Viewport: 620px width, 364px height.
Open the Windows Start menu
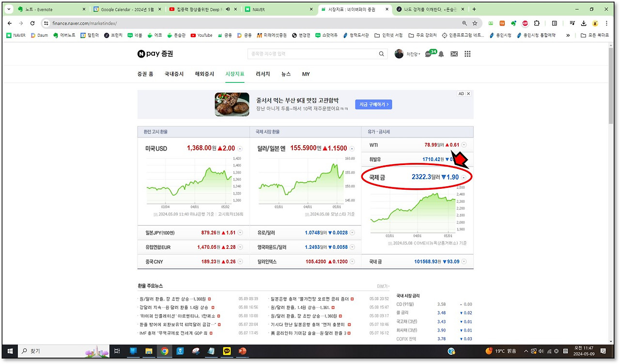click(9, 351)
